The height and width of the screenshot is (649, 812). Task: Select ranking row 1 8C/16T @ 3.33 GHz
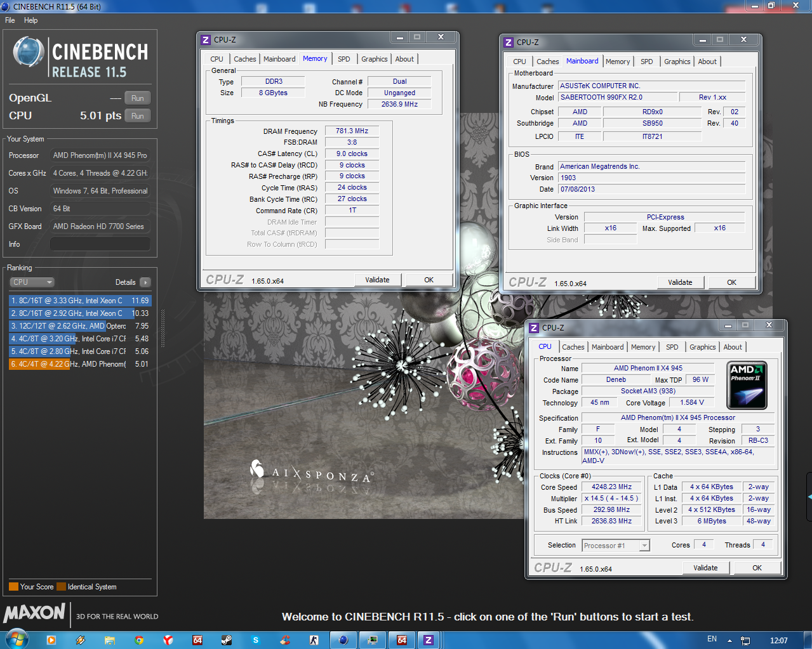[80, 301]
